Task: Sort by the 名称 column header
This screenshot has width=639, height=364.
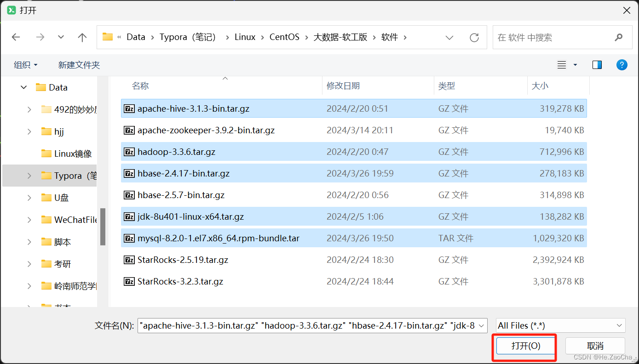Action: point(140,86)
